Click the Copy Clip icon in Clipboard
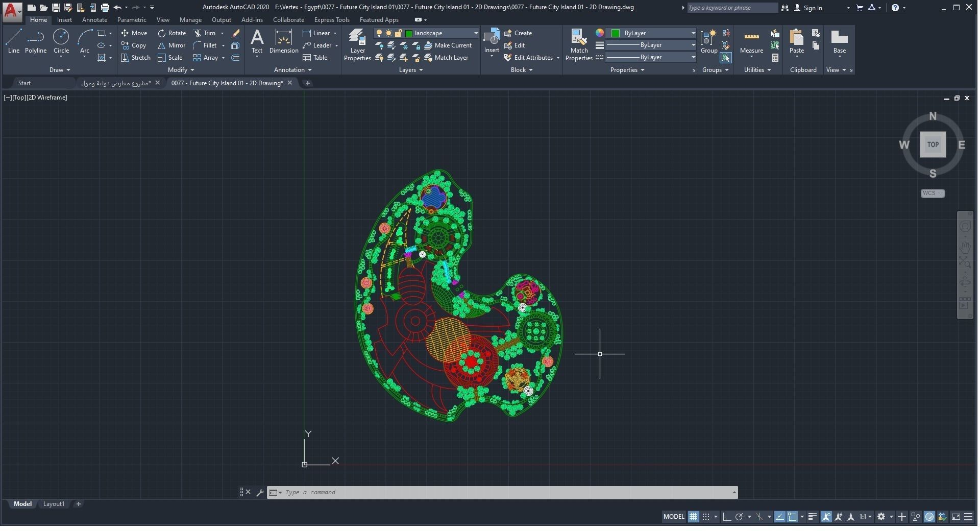 816,45
